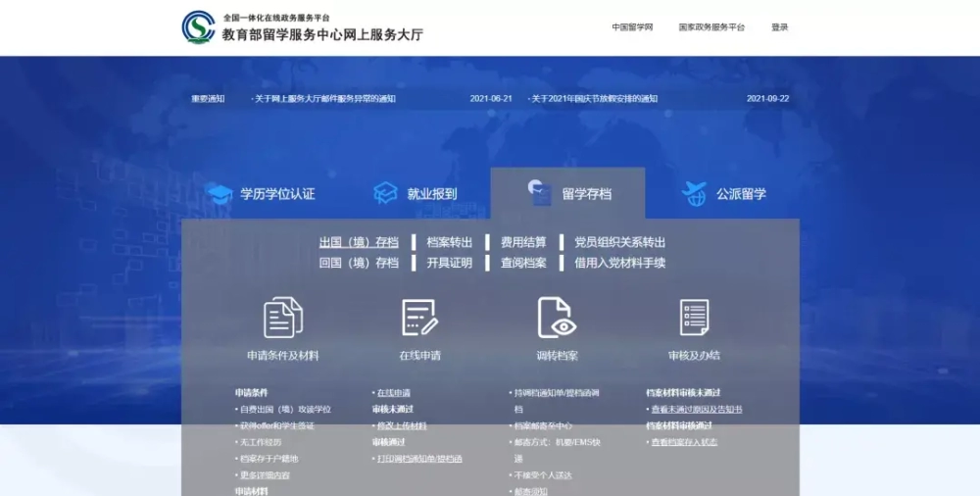Viewport: 980px width, 496px height.
Task: Open the 就业报到 tab
Action: pyautogui.click(x=432, y=194)
